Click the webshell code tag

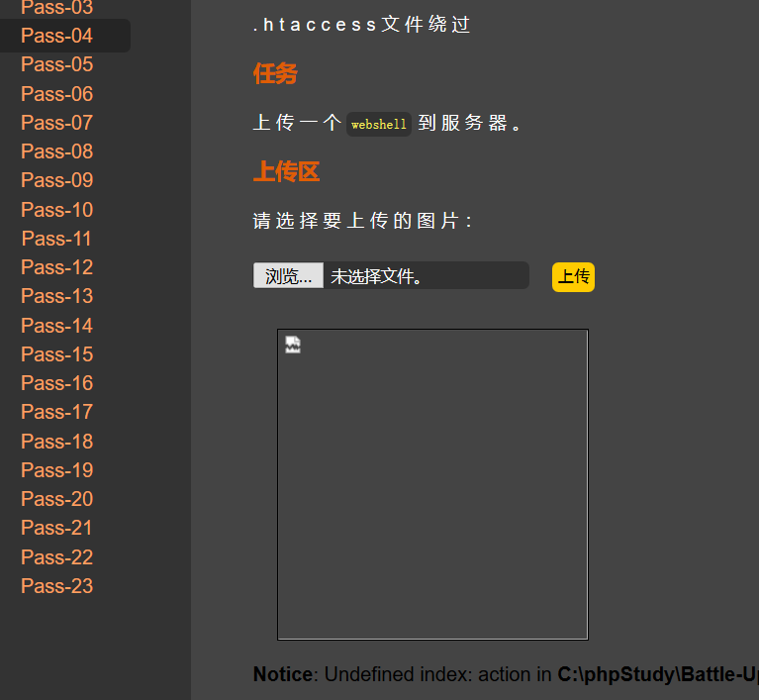click(x=379, y=125)
